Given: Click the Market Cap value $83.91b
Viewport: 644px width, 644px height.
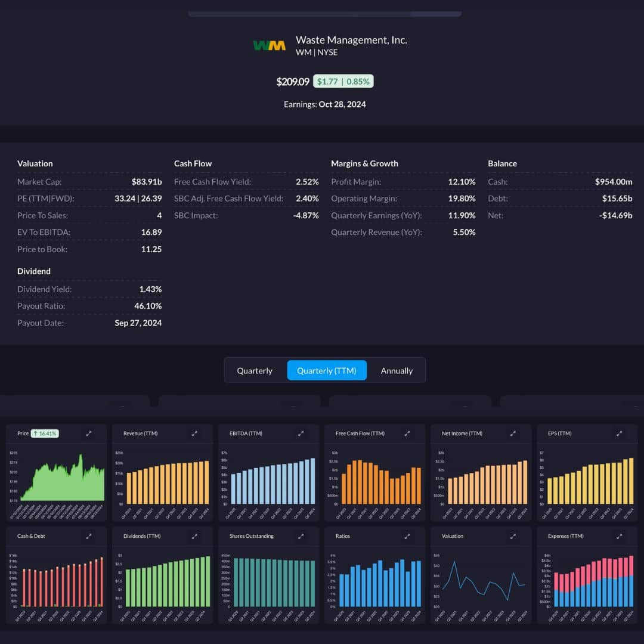Looking at the screenshot, I should click(147, 181).
